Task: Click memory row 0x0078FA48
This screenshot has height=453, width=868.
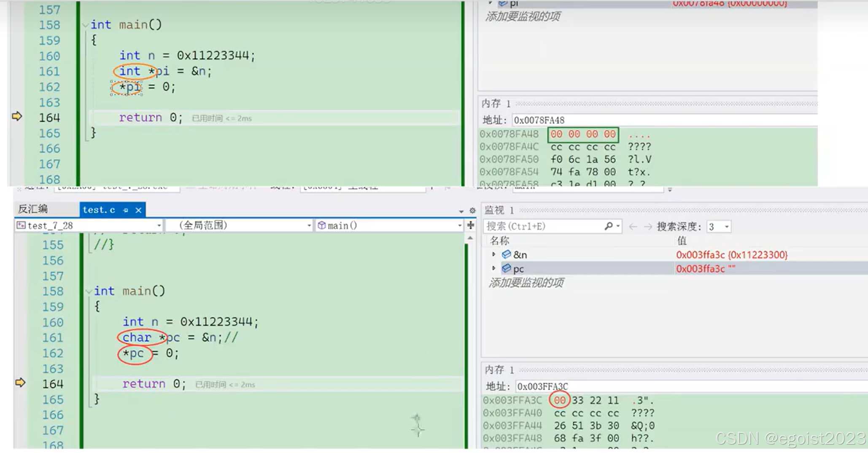Action: click(x=565, y=134)
